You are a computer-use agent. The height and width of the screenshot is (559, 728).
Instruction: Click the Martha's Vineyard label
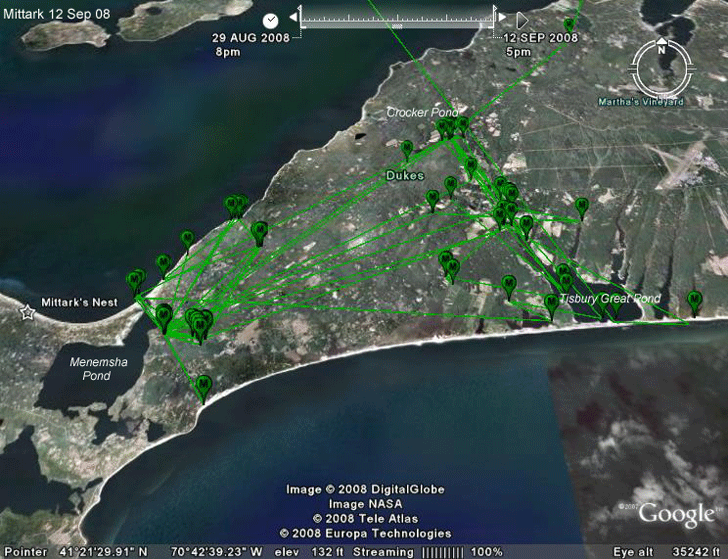point(641,102)
